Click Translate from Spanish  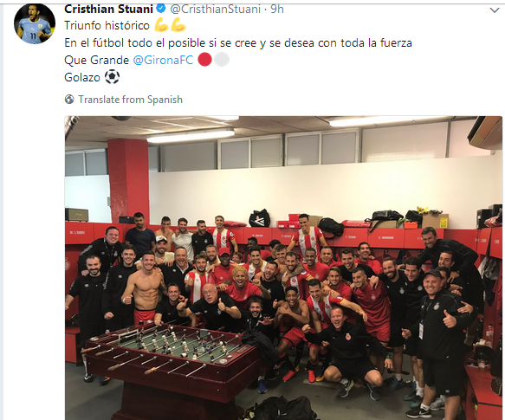click(131, 100)
